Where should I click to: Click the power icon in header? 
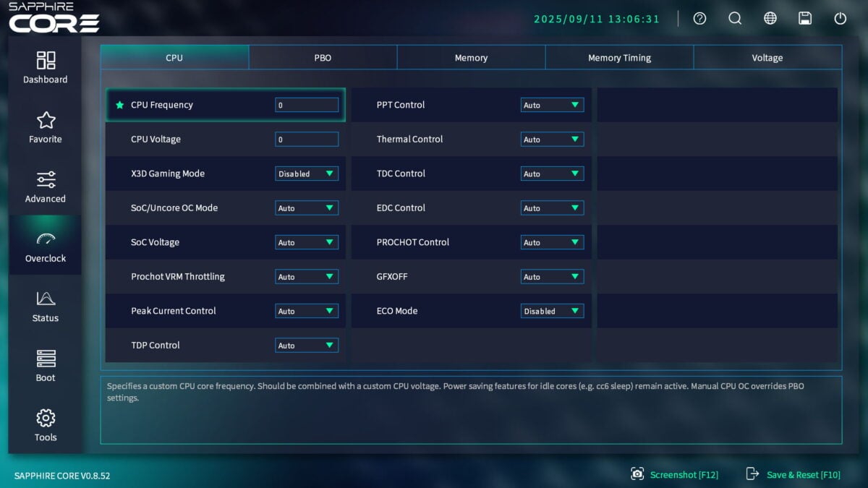click(x=840, y=19)
